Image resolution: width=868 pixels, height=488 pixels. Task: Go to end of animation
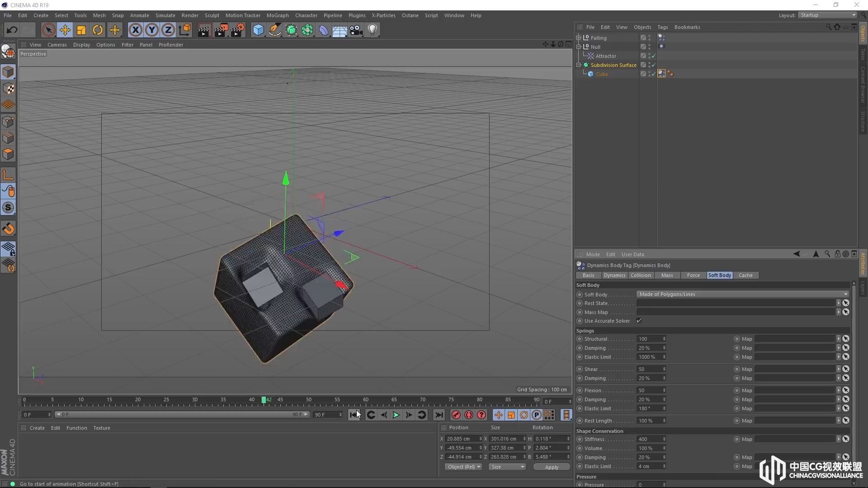click(439, 415)
